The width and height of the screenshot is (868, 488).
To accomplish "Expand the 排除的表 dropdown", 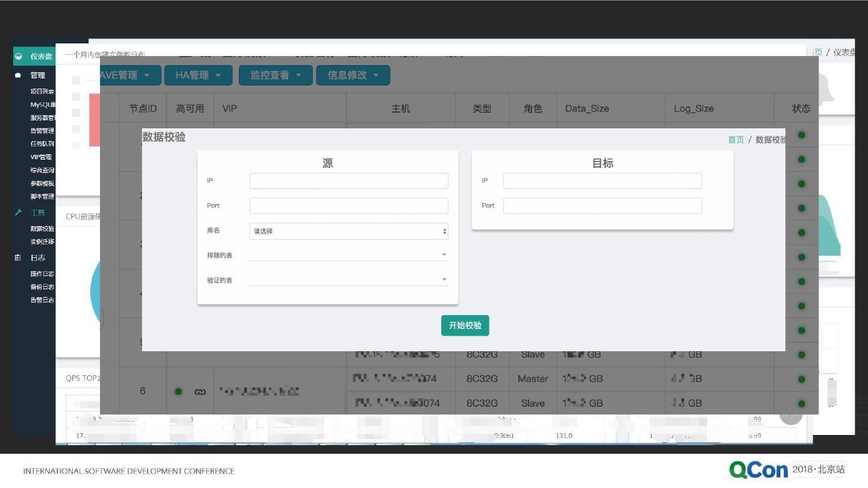I will click(x=348, y=255).
